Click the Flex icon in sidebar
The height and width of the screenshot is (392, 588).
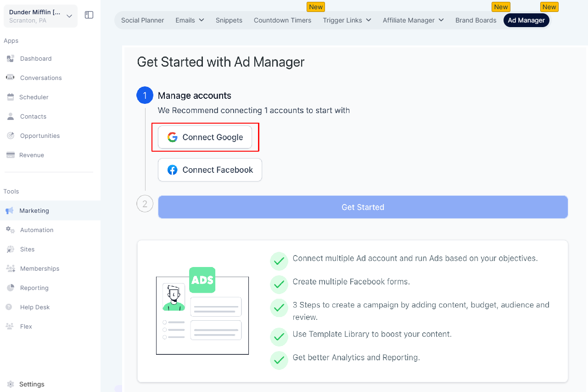[x=10, y=326]
